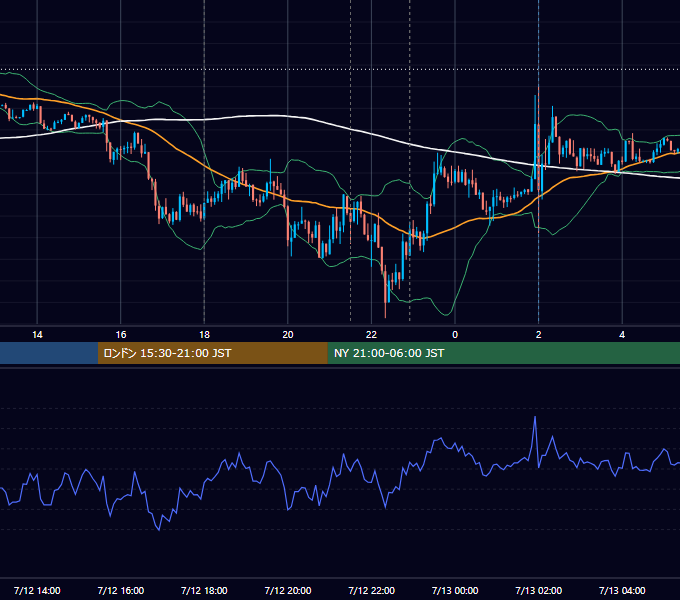The image size is (680, 600).
Task: Select the dotted horizontal price line
Action: [x=340, y=69]
